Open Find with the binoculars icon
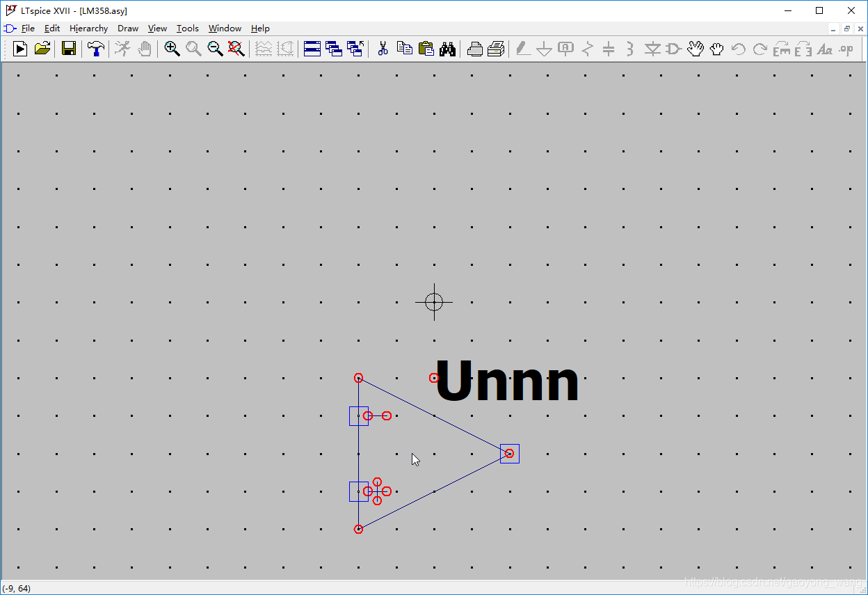This screenshot has height=595, width=868. tap(447, 49)
